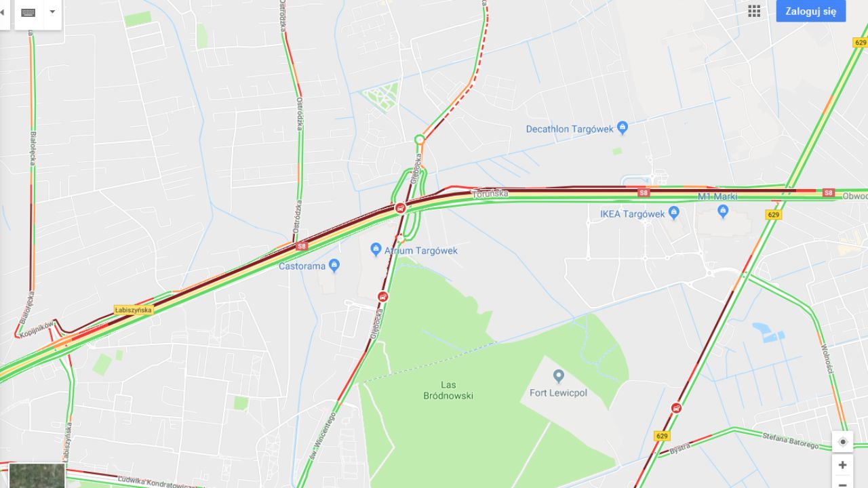Zoom out with the minus button
This screenshot has width=868, height=488.
click(843, 483)
